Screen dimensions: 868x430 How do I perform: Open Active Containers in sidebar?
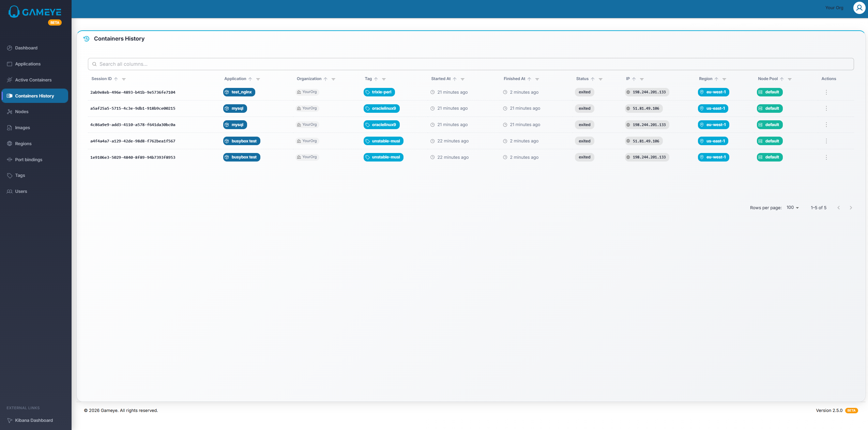(x=33, y=80)
